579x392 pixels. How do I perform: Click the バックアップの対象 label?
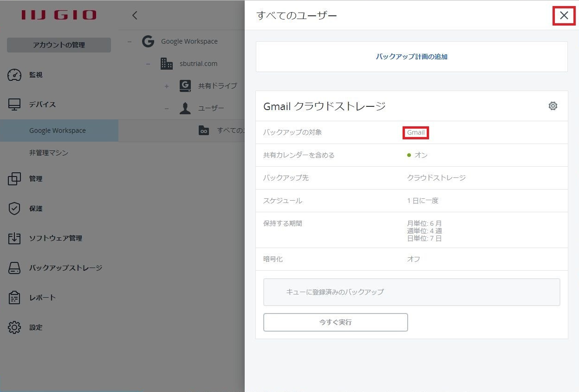click(x=293, y=132)
